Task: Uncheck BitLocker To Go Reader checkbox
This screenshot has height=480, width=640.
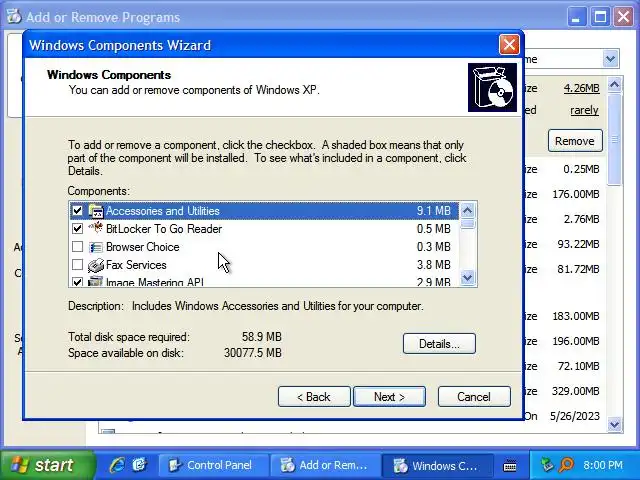Action: [x=77, y=229]
